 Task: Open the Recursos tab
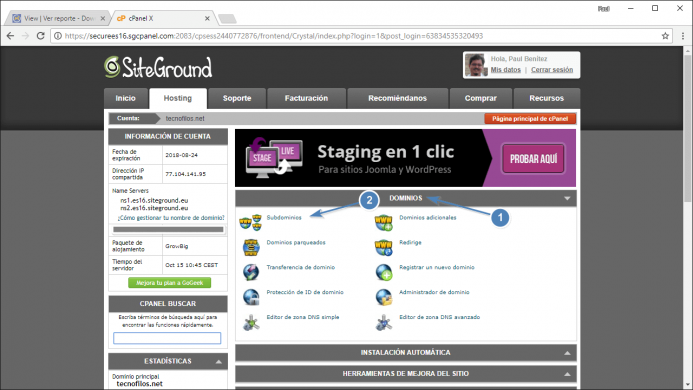547,98
